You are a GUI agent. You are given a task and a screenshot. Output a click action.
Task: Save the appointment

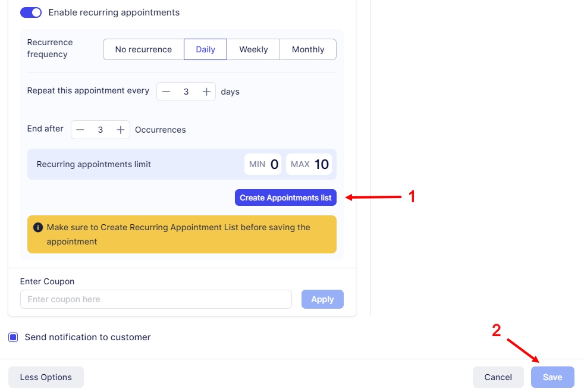coord(552,377)
